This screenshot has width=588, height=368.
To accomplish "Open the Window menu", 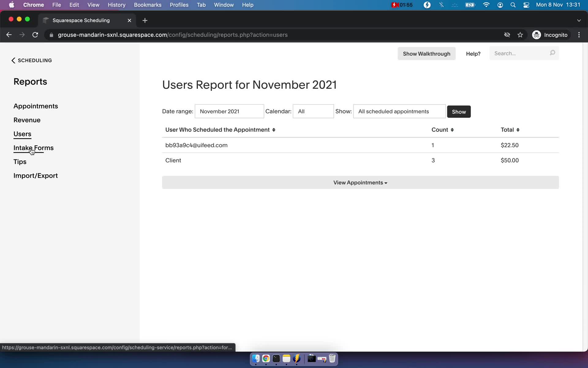I will 224,5.
